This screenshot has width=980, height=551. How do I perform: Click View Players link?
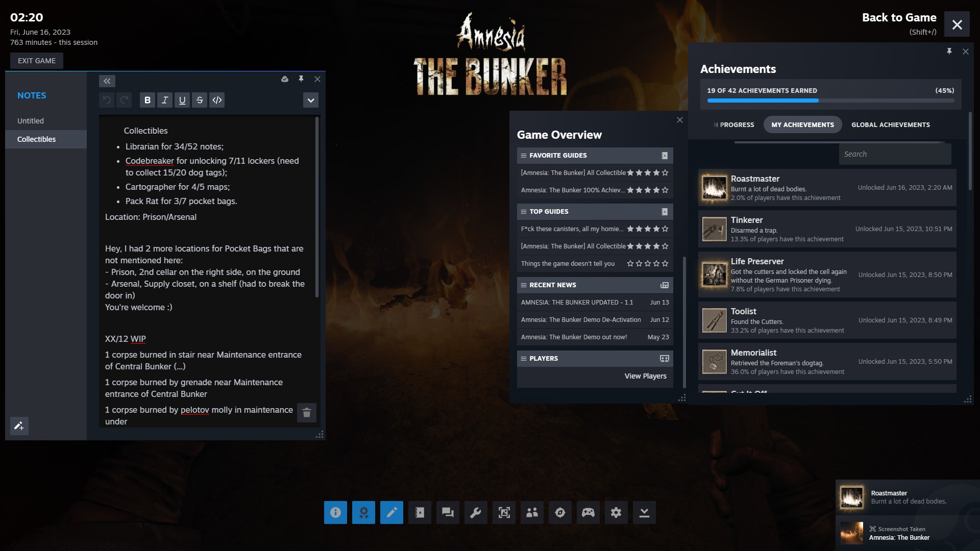pyautogui.click(x=645, y=376)
